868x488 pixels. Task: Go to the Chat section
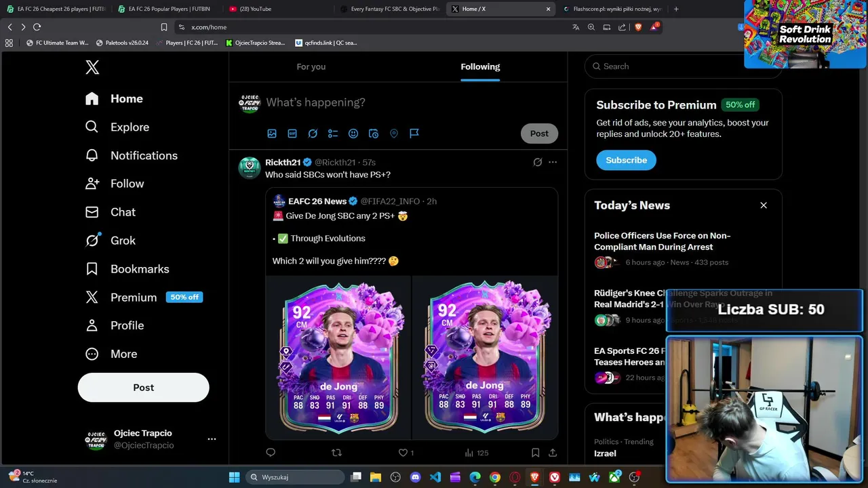110,212
